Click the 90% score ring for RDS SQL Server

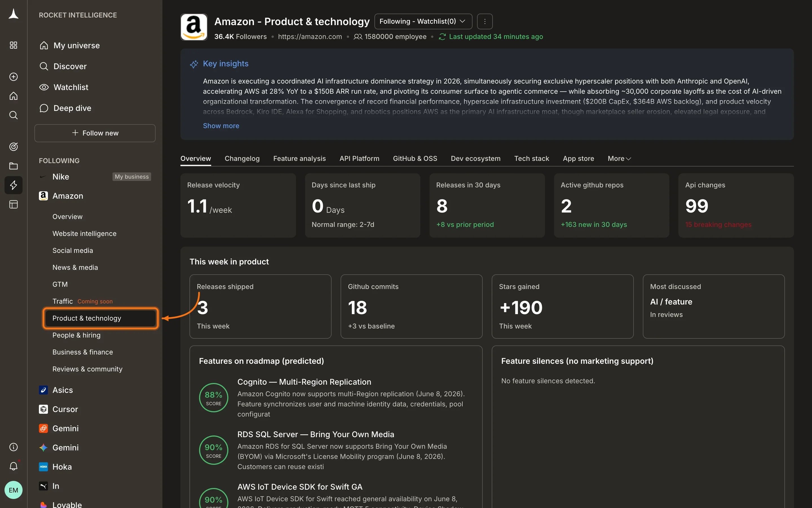(213, 450)
